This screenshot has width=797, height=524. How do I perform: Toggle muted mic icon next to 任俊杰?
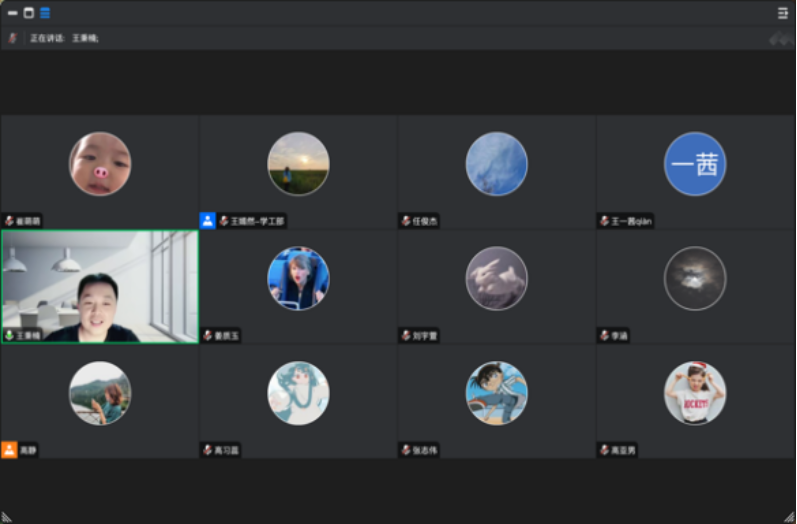pyautogui.click(x=406, y=221)
